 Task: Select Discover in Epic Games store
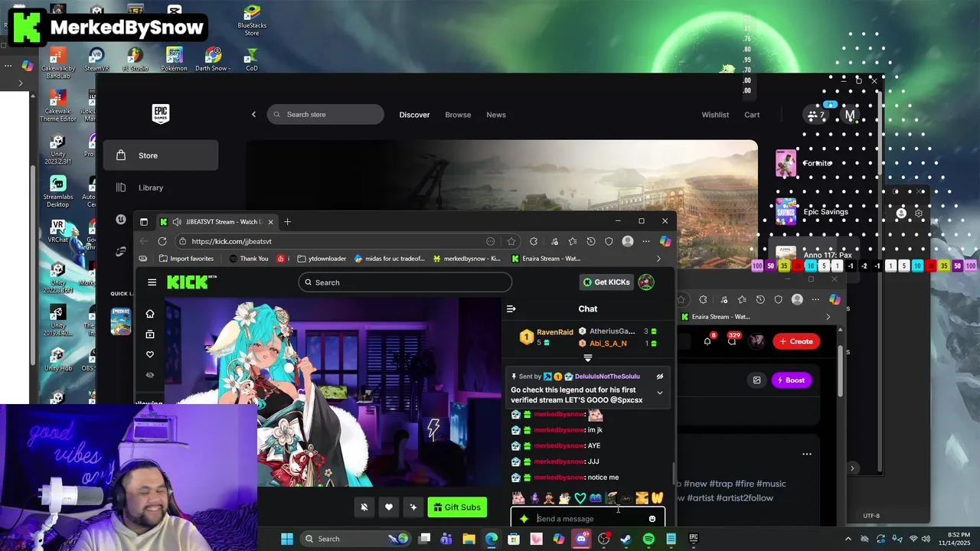414,115
